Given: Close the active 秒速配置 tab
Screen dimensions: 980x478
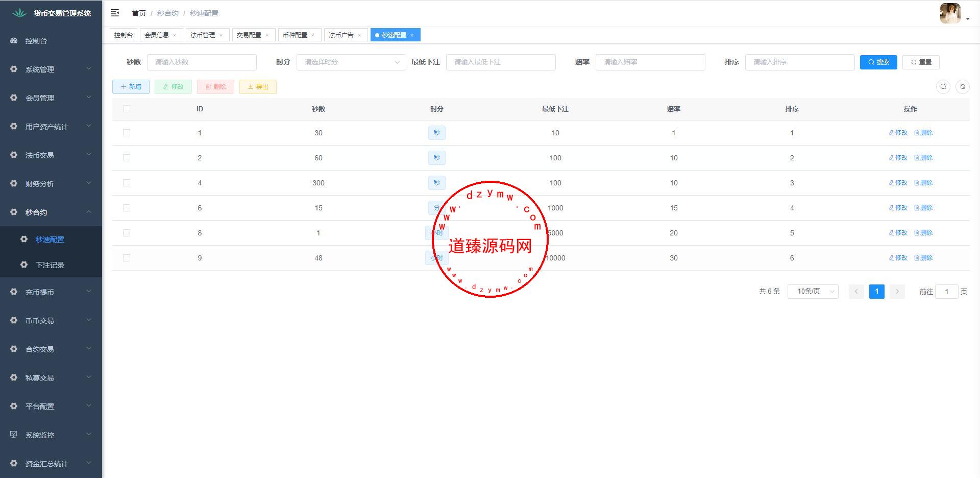Looking at the screenshot, I should [412, 35].
